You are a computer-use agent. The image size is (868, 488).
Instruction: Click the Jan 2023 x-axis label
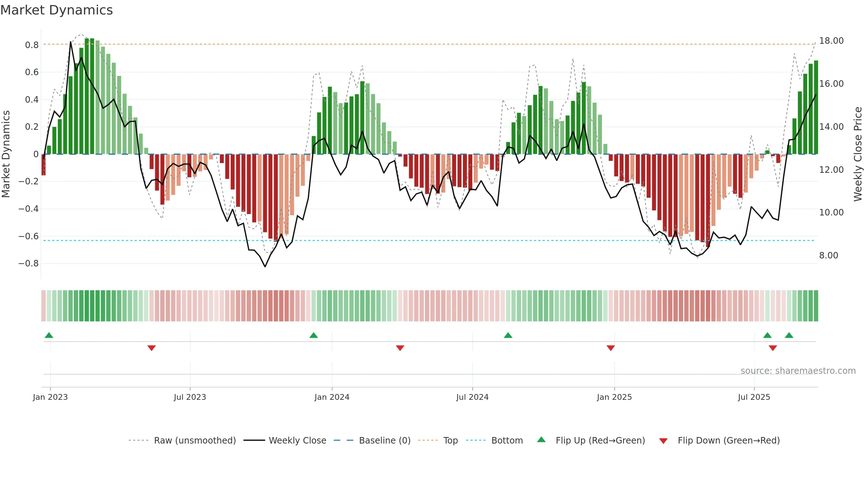tap(50, 397)
